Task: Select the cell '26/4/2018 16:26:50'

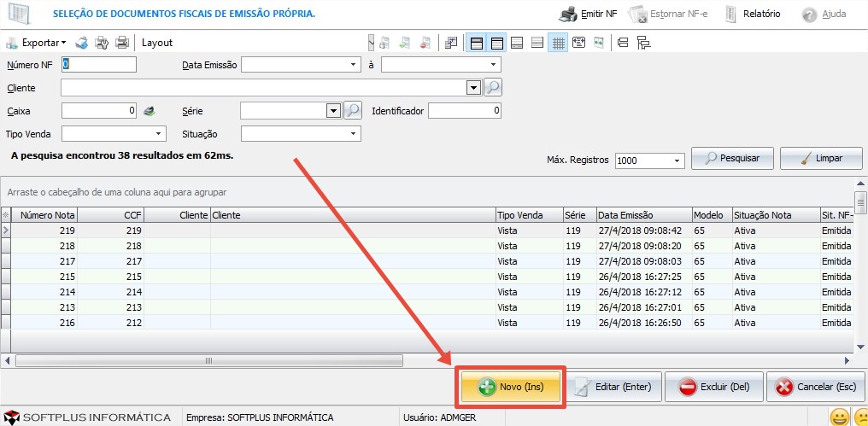Action: pos(644,323)
